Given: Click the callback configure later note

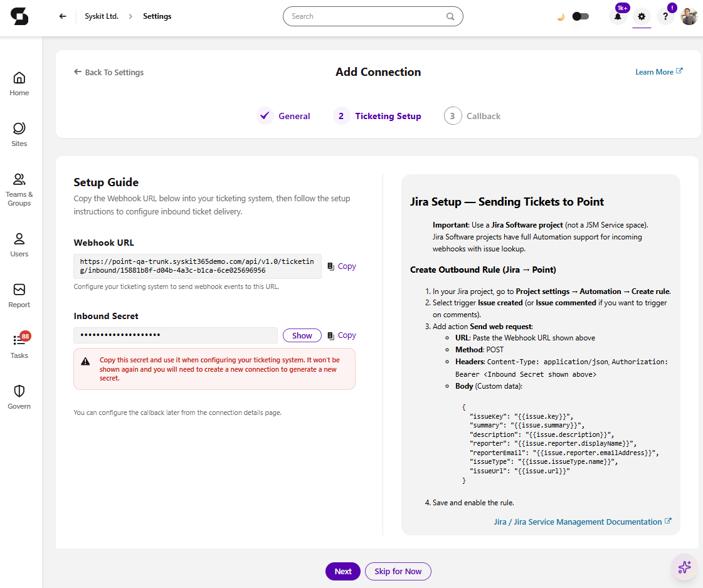Looking at the screenshot, I should pyautogui.click(x=177, y=412).
